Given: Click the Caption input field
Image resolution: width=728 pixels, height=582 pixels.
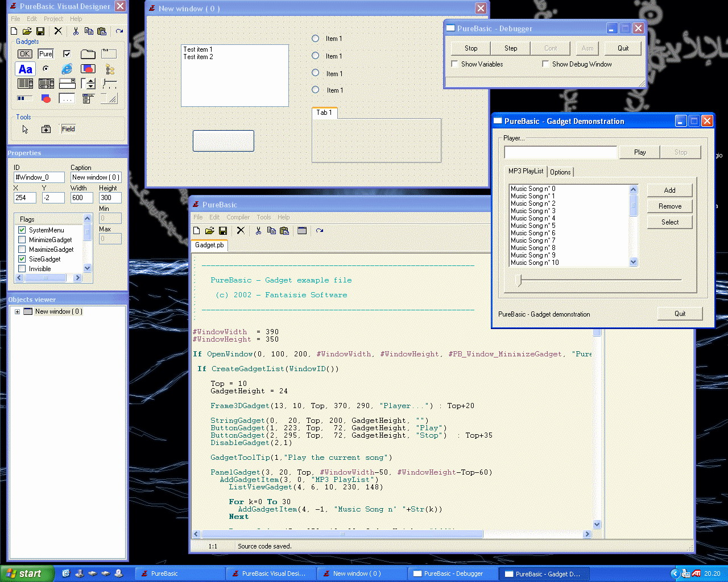Looking at the screenshot, I should pos(96,177).
